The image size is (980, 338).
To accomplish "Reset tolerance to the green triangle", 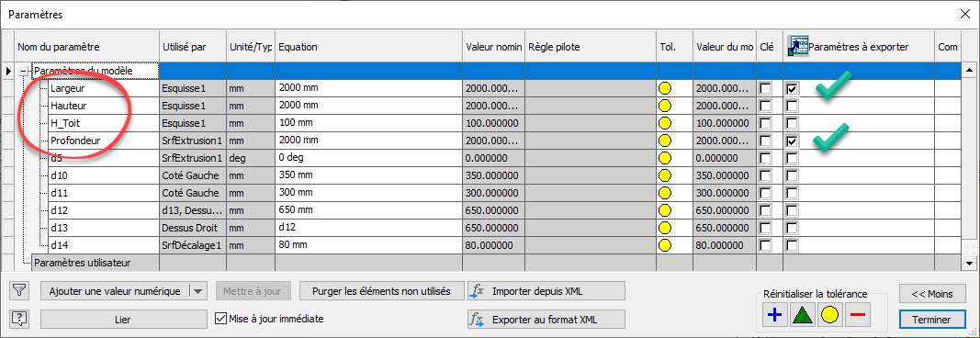I will pyautogui.click(x=803, y=315).
